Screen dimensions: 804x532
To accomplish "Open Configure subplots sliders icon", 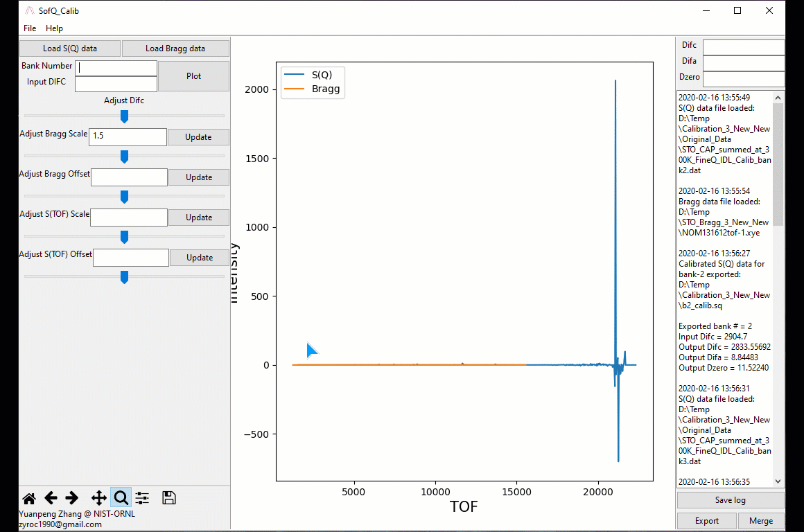I will (142, 498).
